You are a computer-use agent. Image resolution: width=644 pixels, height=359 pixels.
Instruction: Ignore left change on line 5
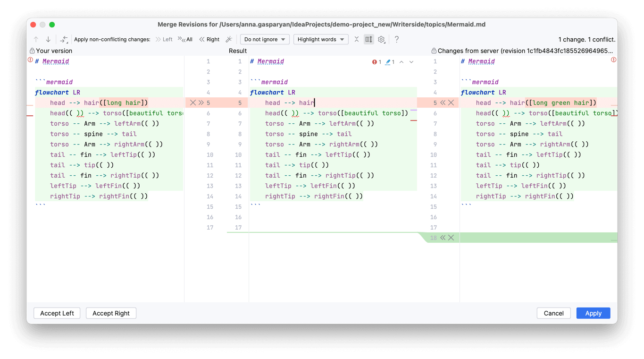[192, 103]
